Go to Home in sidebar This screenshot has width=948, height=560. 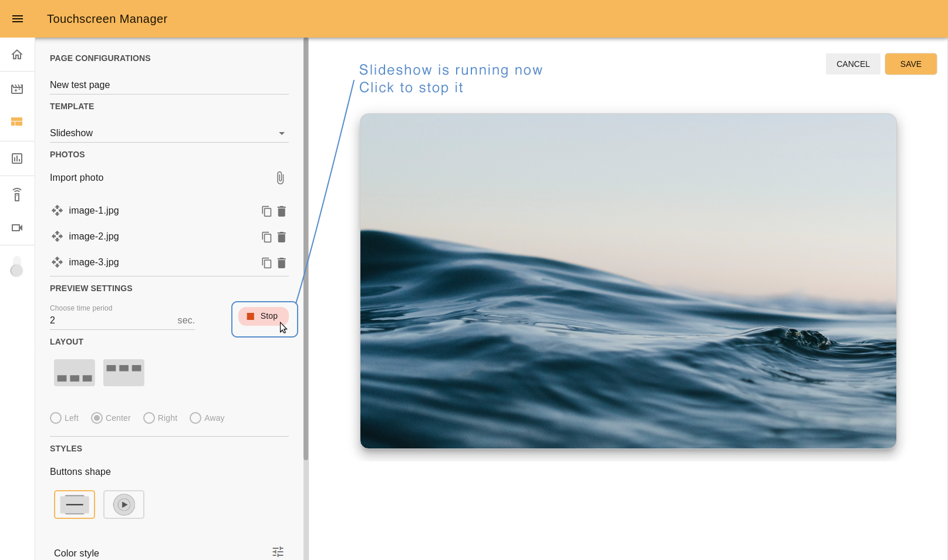(17, 55)
